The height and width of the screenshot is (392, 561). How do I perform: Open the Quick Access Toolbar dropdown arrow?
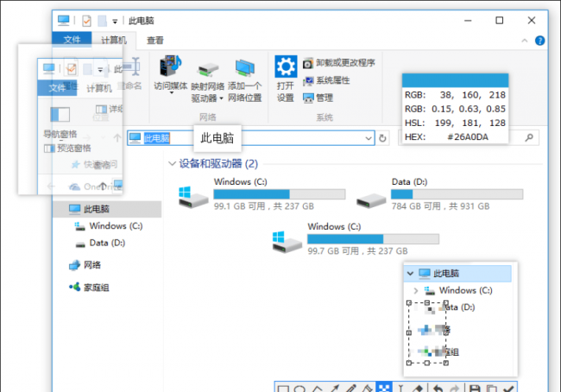coord(115,22)
